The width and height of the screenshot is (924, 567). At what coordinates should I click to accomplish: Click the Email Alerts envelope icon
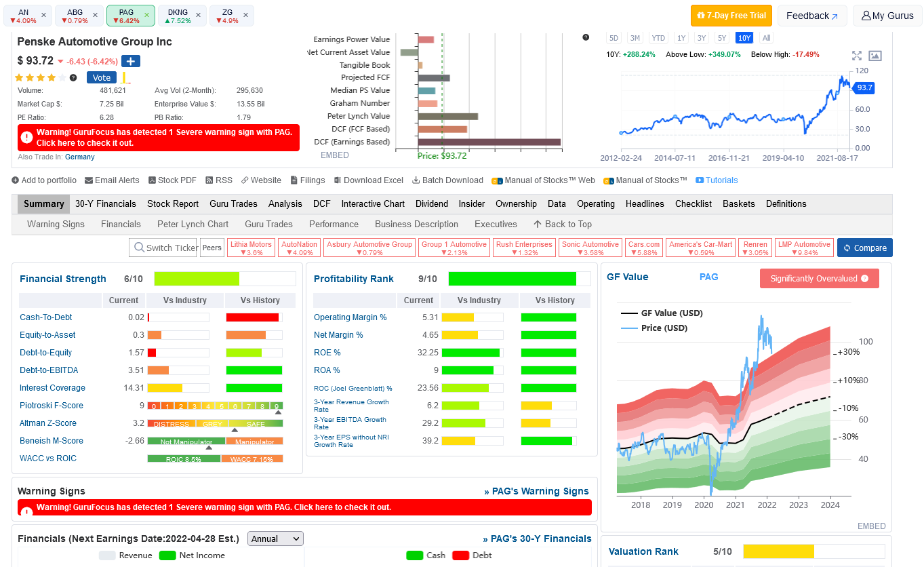click(89, 180)
